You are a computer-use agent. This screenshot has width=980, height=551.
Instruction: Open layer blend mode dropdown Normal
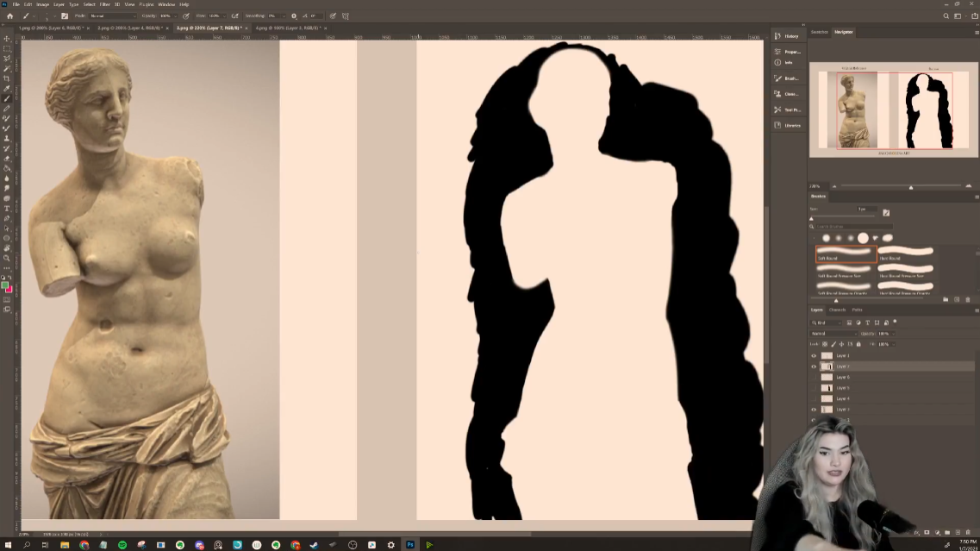(833, 334)
